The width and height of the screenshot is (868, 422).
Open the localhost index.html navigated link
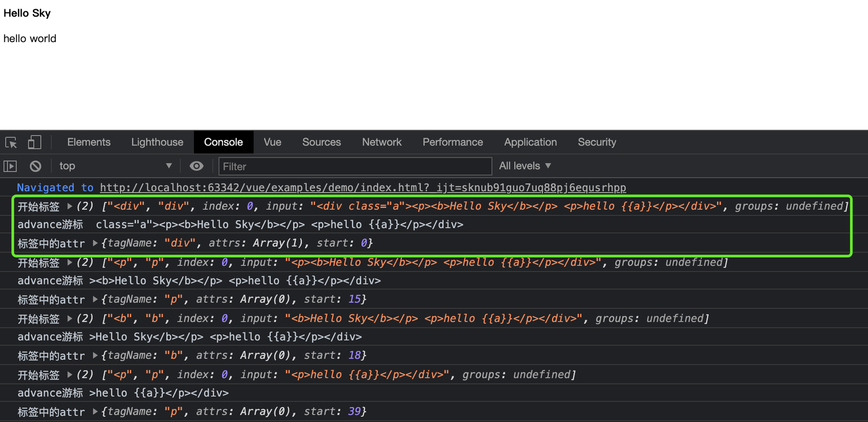[363, 188]
